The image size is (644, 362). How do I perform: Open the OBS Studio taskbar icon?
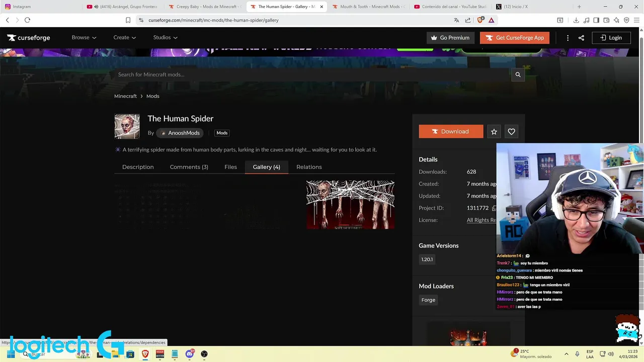204,354
